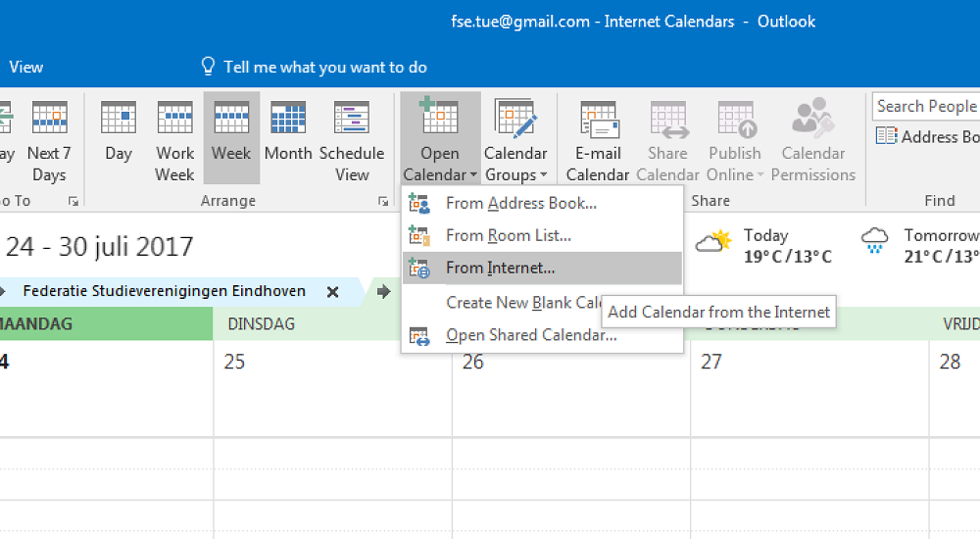Close Federatie Studieverenigingen Eindhoven calendar tab
The image size is (980, 539).
coord(333,291)
